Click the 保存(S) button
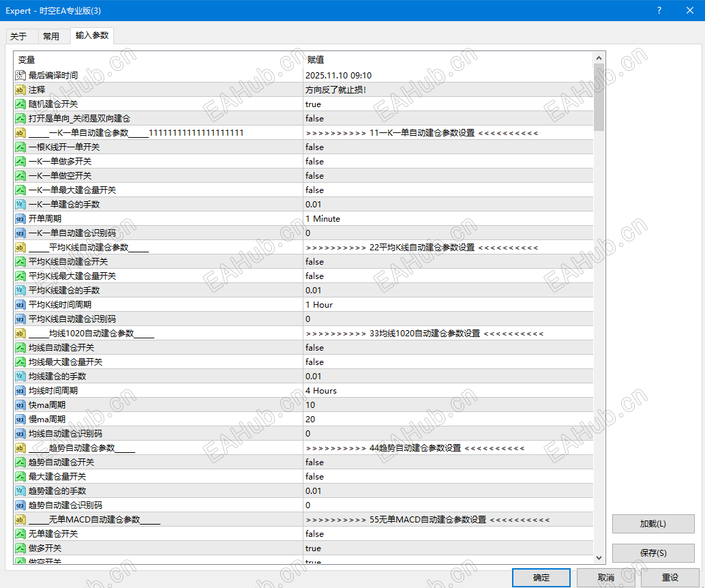Screen dimensions: 705x588 (653, 553)
